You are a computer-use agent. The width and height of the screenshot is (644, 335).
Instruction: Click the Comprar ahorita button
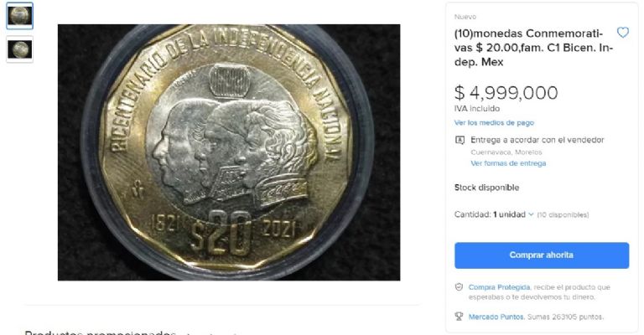coord(542,255)
